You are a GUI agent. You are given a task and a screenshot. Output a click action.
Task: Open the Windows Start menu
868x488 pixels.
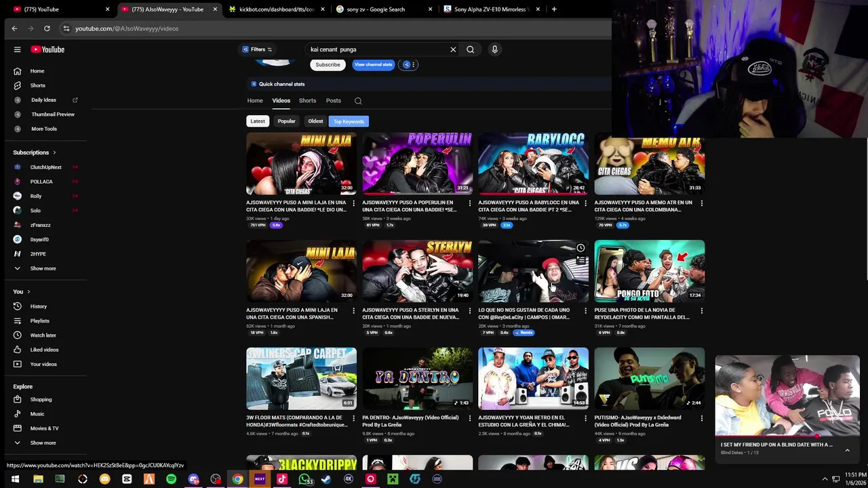tap(15, 479)
